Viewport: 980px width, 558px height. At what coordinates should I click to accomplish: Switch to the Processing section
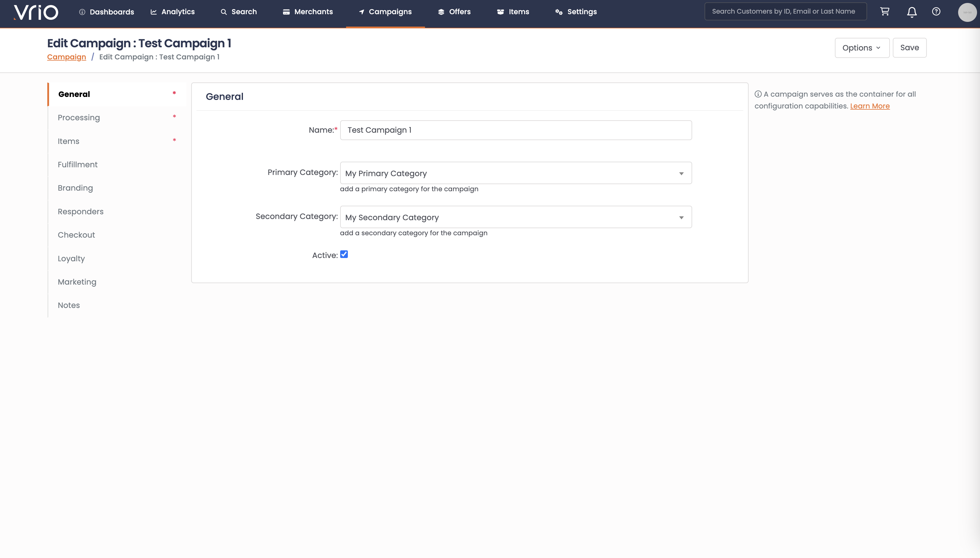(79, 118)
